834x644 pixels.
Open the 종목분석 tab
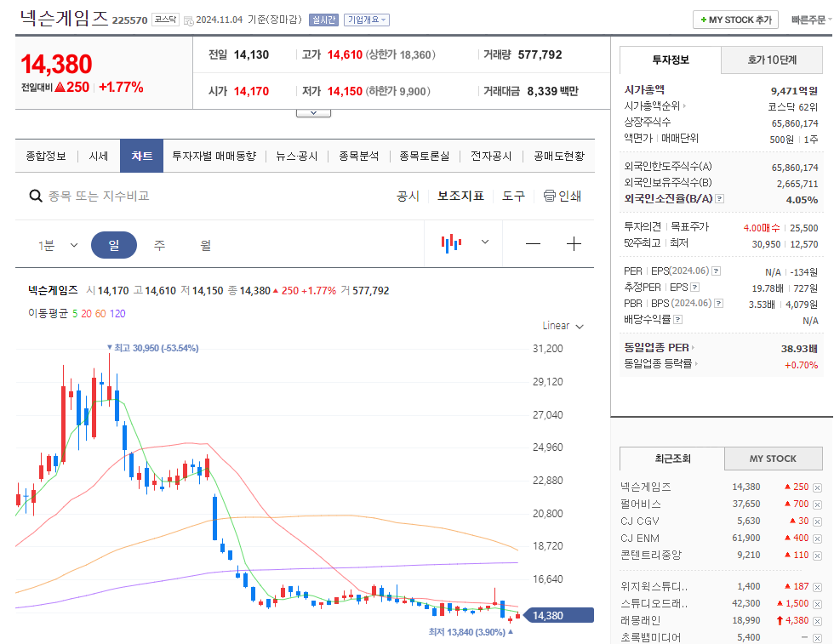[x=358, y=156]
